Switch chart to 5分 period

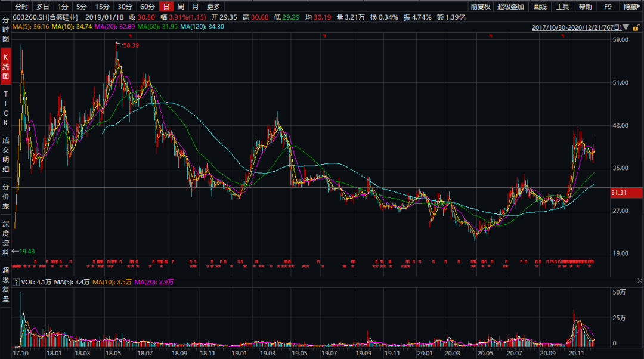(81, 7)
